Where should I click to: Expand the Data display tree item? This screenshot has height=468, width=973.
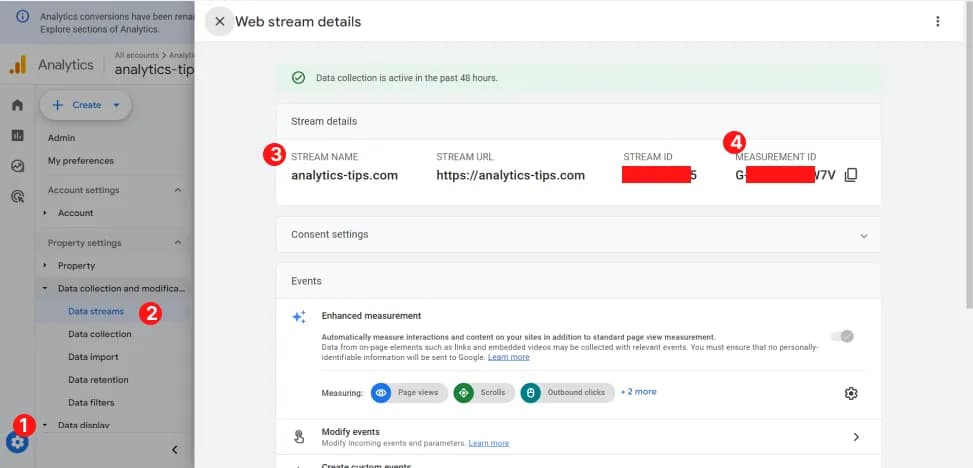45,425
